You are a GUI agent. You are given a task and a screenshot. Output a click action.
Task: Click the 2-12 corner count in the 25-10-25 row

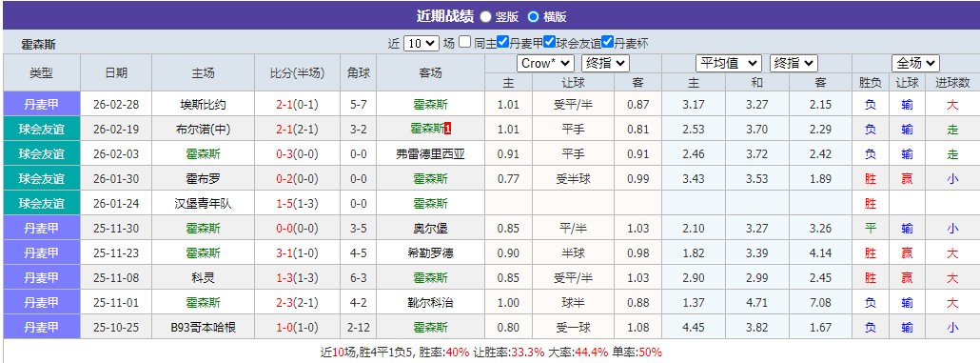(x=359, y=328)
